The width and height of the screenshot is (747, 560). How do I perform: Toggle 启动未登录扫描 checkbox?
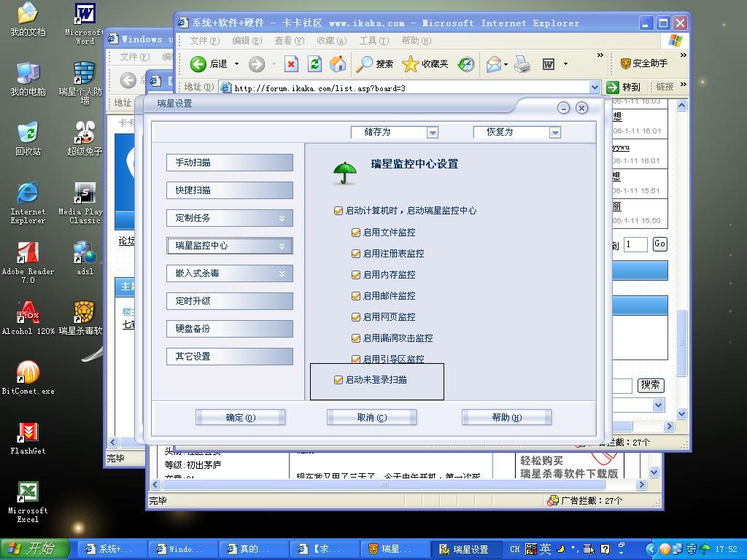pyautogui.click(x=338, y=379)
